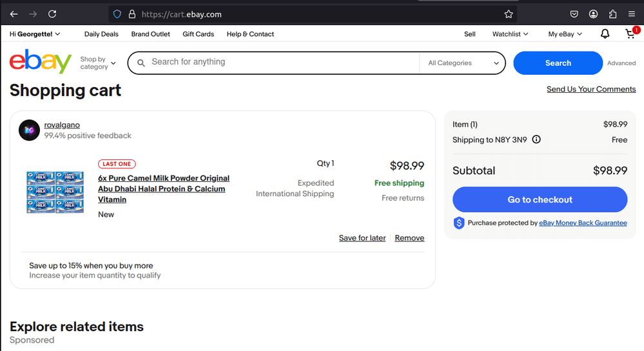This screenshot has width=644, height=351.
Task: Expand the Hi Georgette account dropdown
Action: pyautogui.click(x=35, y=34)
